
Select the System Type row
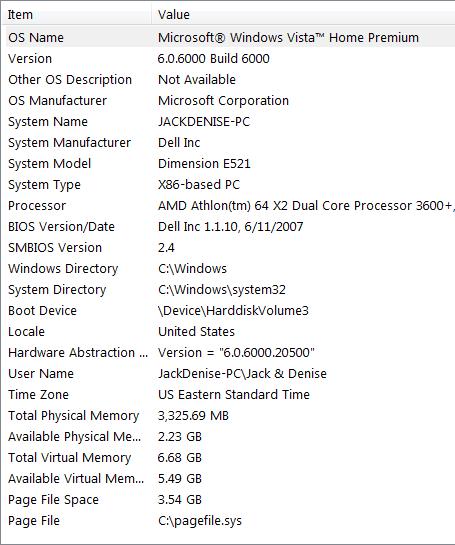(228, 185)
